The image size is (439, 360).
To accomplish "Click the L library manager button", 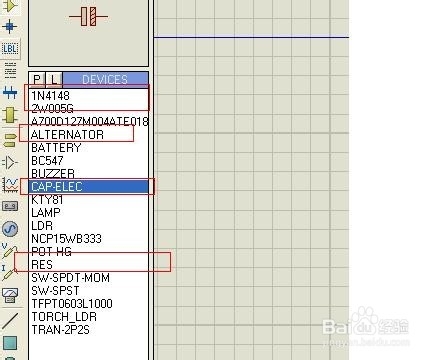I will (x=54, y=79).
